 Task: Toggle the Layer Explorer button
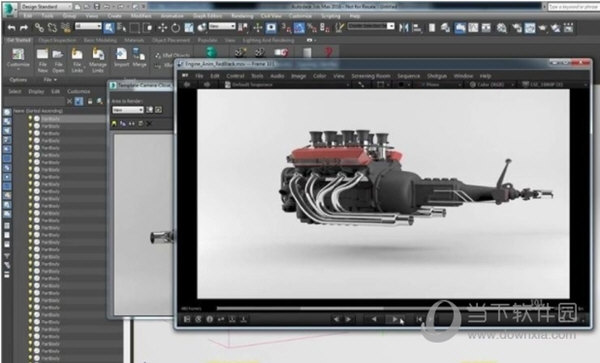(445, 28)
